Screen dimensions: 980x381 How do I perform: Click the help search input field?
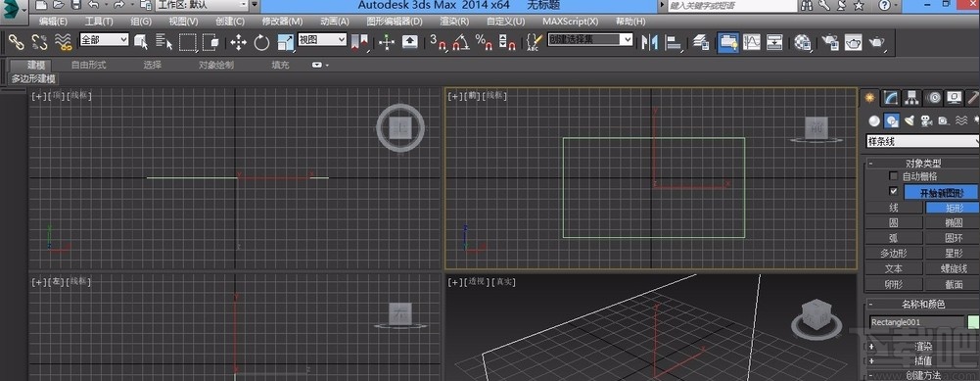point(732,6)
